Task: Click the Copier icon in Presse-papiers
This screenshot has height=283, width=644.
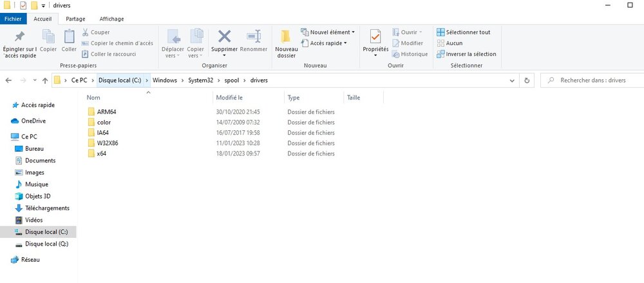Action: [48, 40]
